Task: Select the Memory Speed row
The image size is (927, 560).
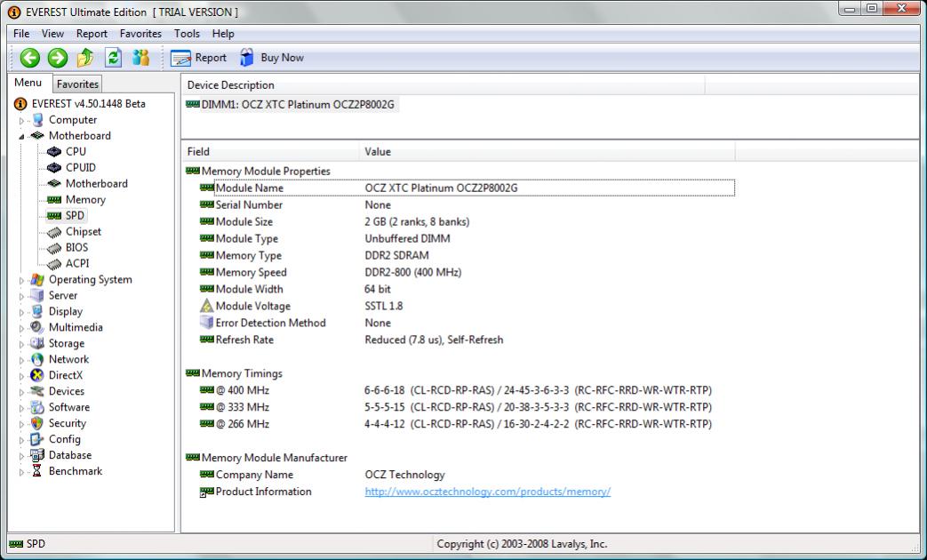Action: 467,272
